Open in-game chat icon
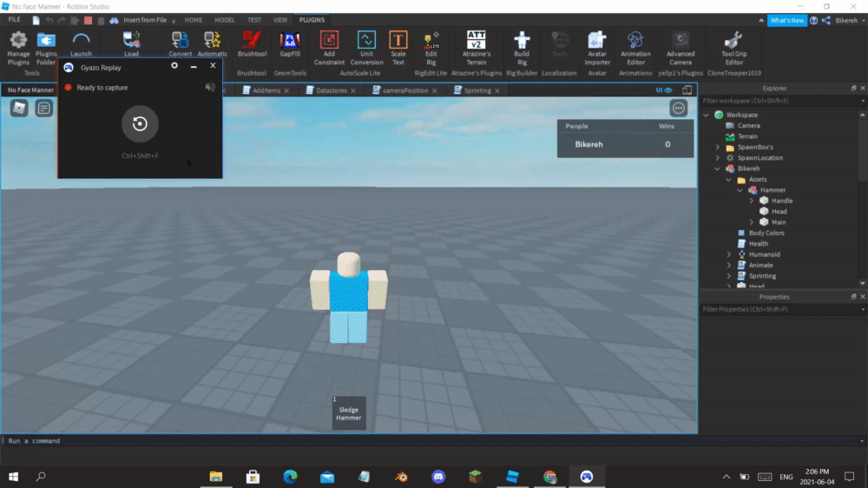868x488 pixels. coord(43,108)
